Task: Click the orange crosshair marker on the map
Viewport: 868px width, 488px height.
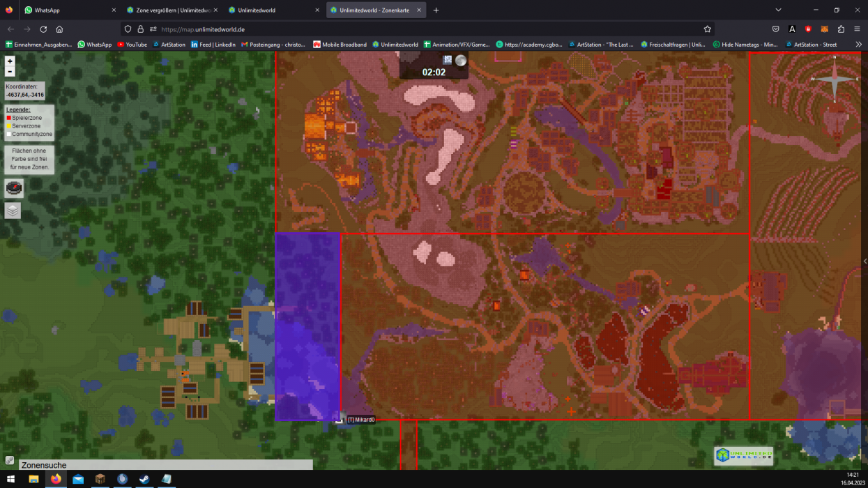Action: [572, 412]
